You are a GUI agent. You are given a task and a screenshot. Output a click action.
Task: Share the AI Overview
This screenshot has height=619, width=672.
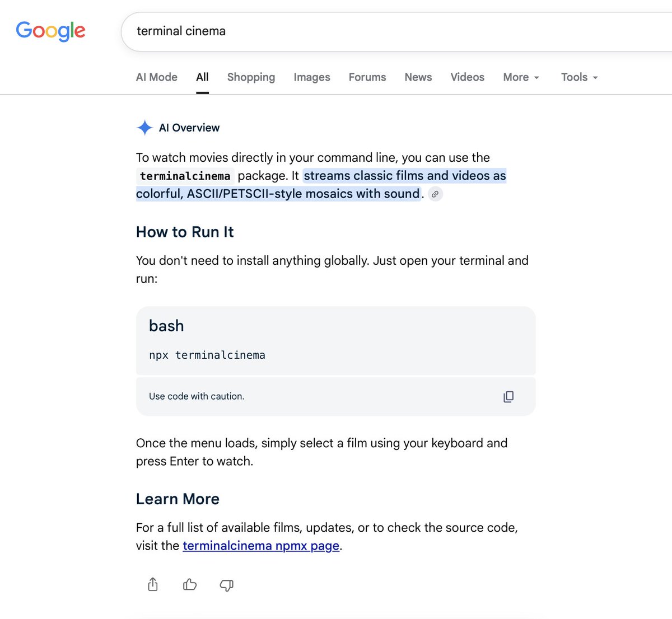click(153, 585)
